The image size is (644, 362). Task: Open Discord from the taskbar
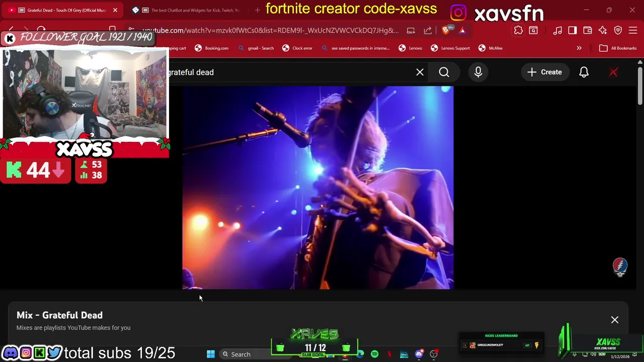click(419, 354)
